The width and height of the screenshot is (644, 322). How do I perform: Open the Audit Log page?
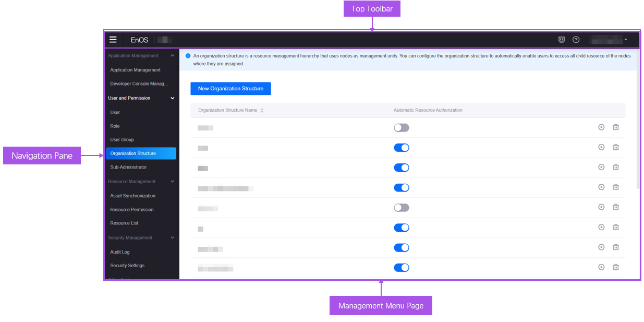[x=120, y=252]
